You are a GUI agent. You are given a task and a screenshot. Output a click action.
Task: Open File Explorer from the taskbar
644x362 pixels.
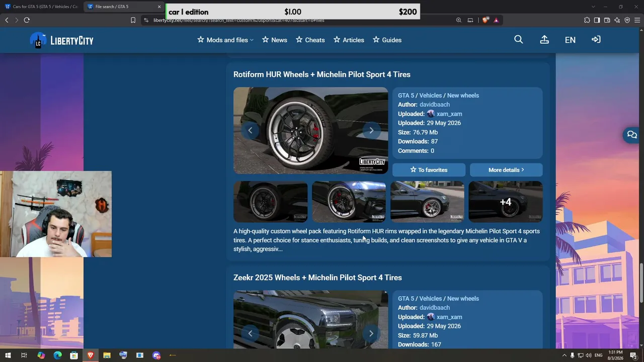(x=107, y=355)
